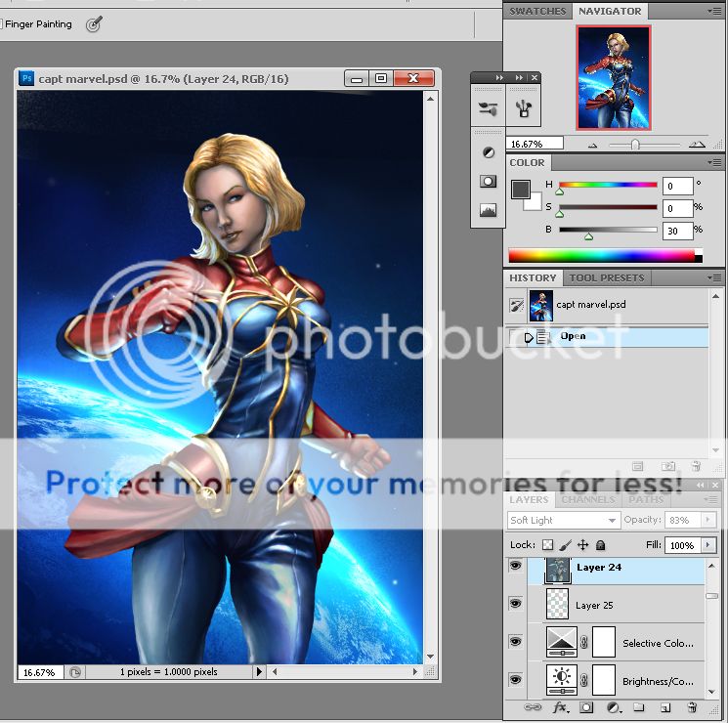Open the Opacity slider arrow

tap(708, 520)
